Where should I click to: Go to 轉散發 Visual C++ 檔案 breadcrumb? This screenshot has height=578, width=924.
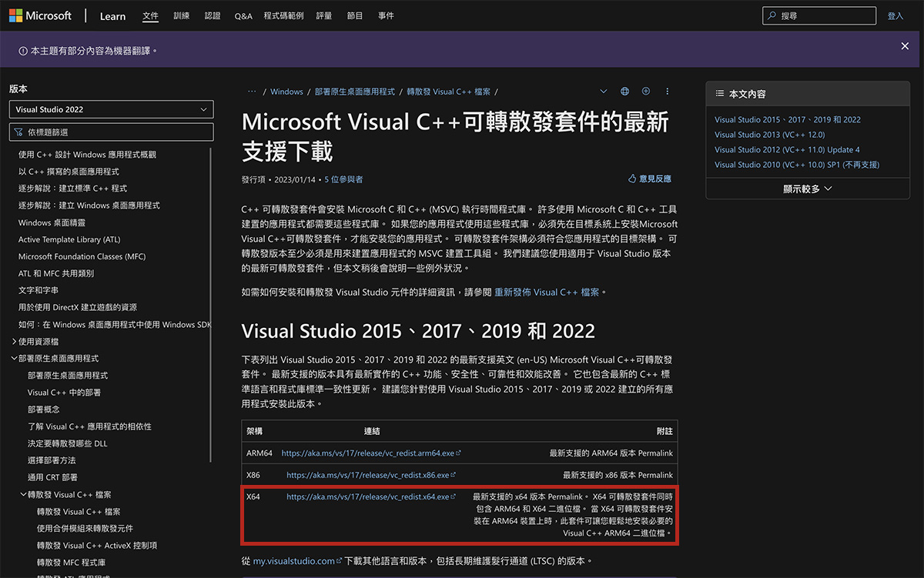[x=448, y=92]
